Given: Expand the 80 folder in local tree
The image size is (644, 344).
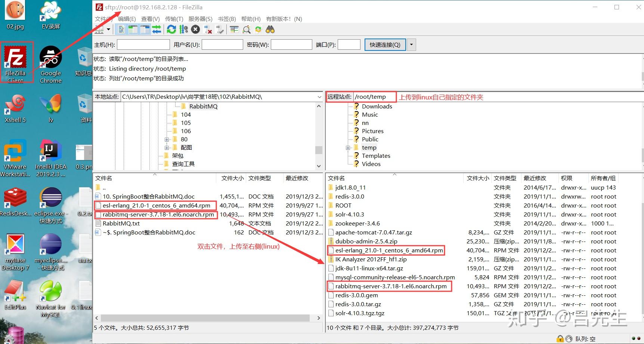Looking at the screenshot, I should [x=167, y=139].
